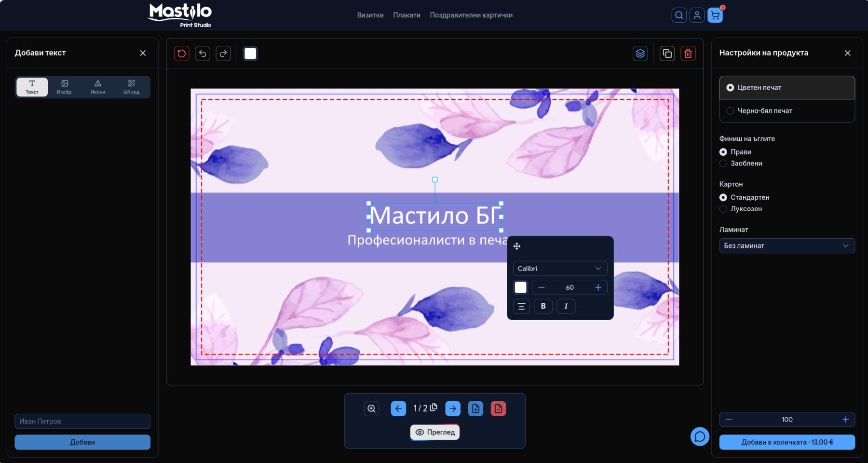Remove the current page red icon
Screen dimensions: 868x463
pyautogui.click(x=498, y=409)
